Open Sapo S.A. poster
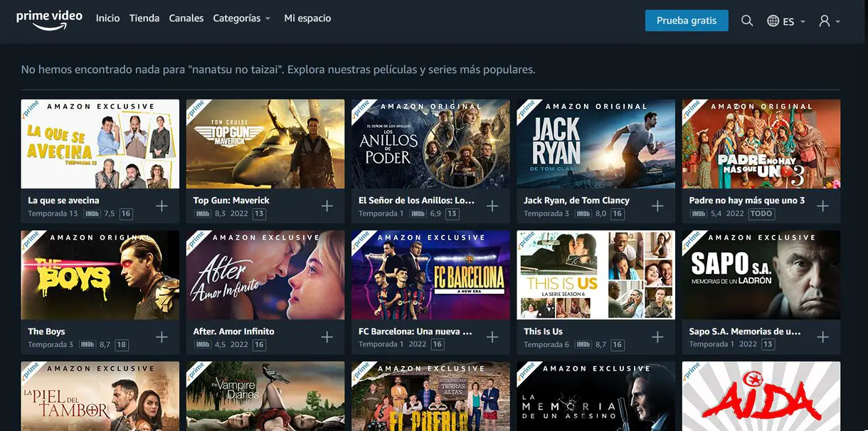Screen dimensions: 868x431 [761, 275]
